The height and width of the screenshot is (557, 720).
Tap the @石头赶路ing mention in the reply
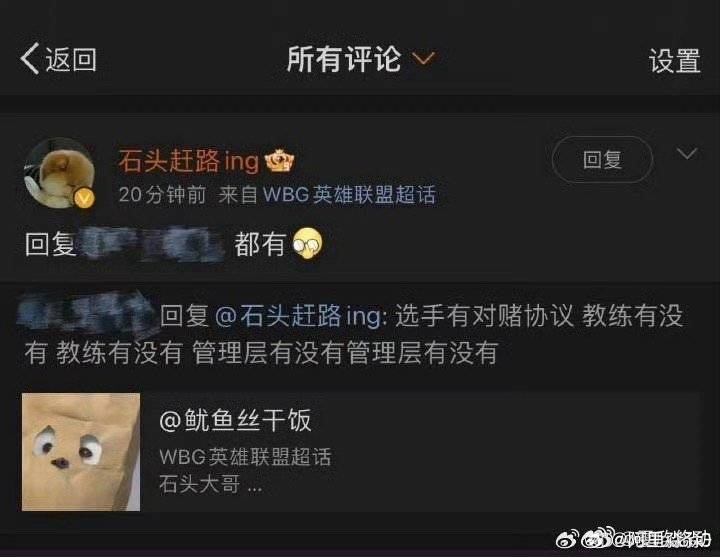point(298,316)
